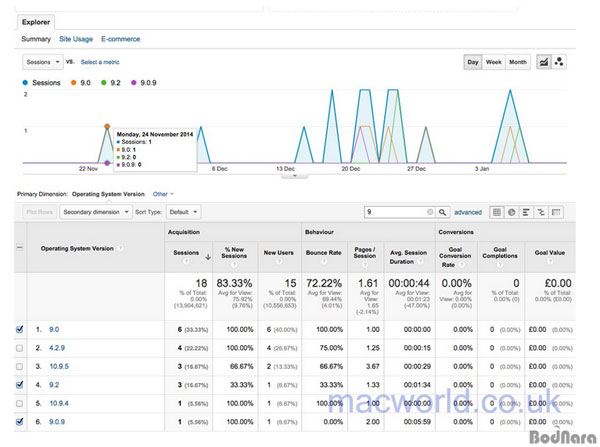
Task: Set graph interval to Day
Action: [x=473, y=62]
